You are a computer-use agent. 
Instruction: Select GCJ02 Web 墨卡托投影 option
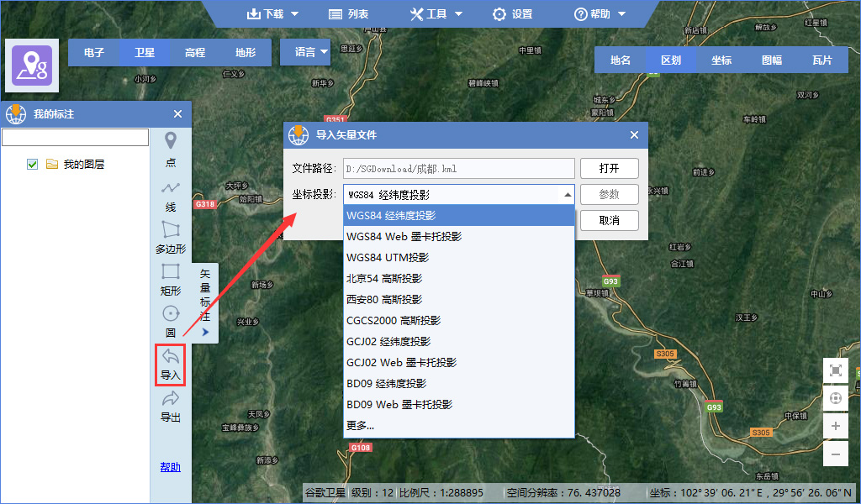tap(459, 363)
